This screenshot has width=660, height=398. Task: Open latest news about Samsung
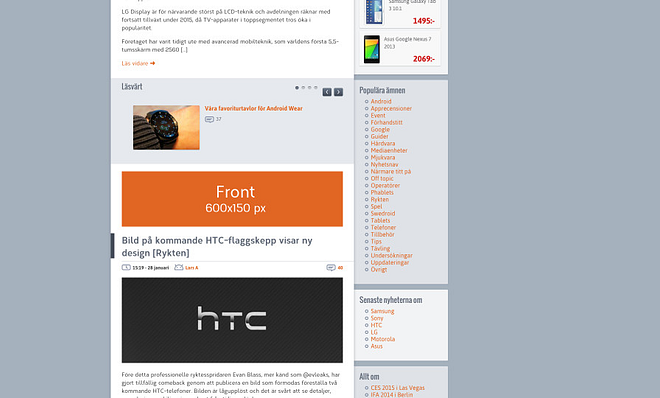382,311
